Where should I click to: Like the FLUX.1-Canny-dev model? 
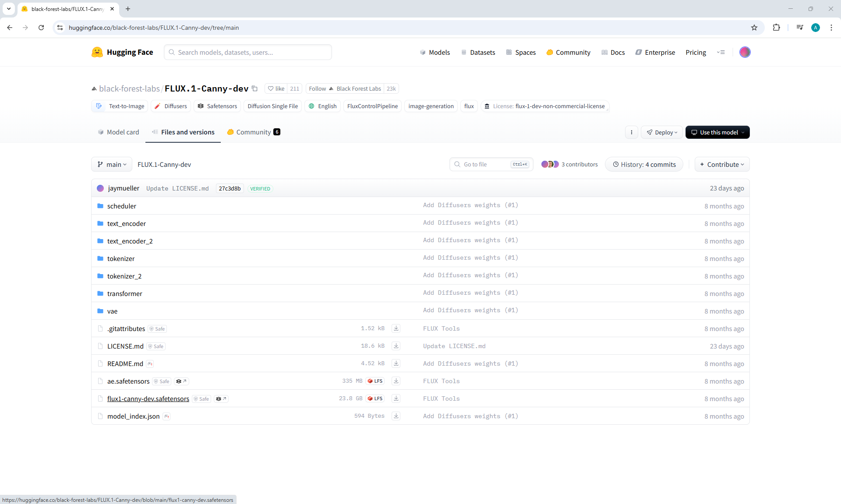click(x=276, y=88)
